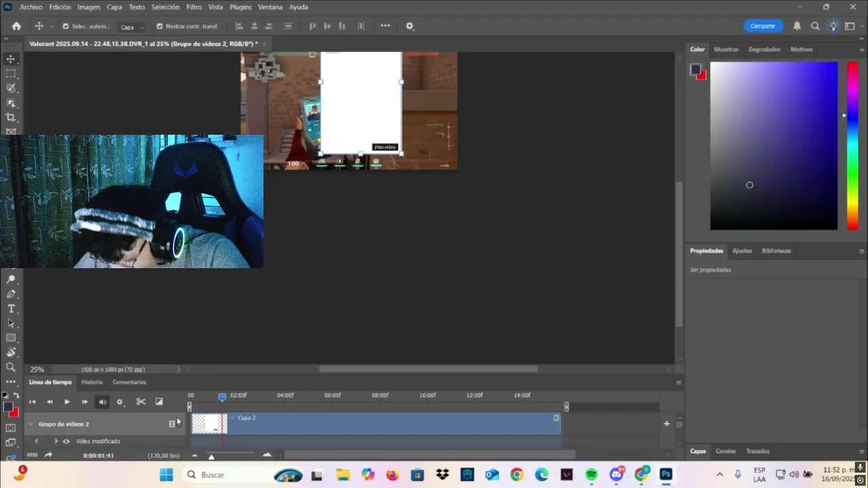Open notifications bell icon
This screenshot has width=868, height=488.
tap(797, 26)
